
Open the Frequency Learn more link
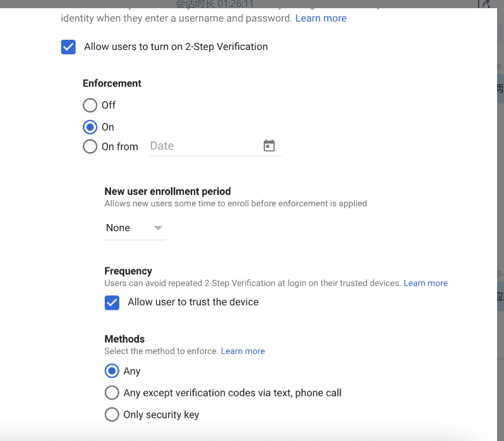[x=426, y=283]
